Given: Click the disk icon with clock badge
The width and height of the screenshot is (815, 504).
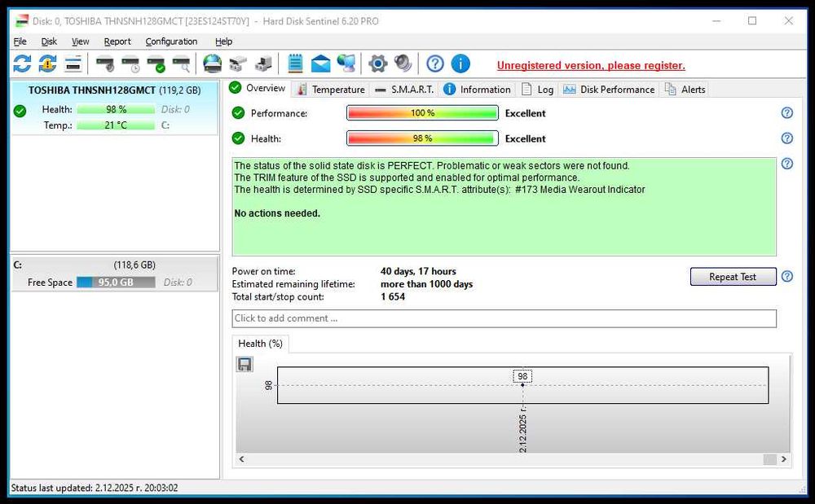Looking at the screenshot, I should pyautogui.click(x=130, y=64).
